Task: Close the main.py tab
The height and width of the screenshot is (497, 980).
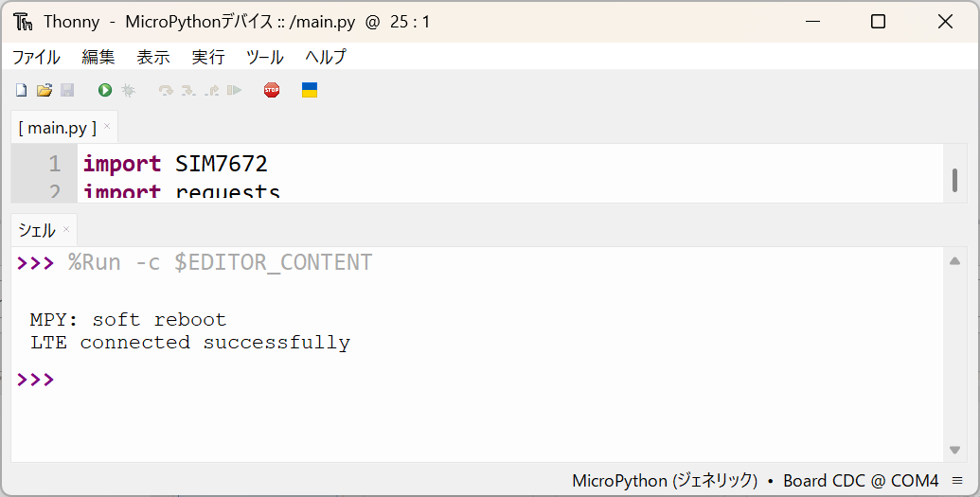Action: [107, 126]
